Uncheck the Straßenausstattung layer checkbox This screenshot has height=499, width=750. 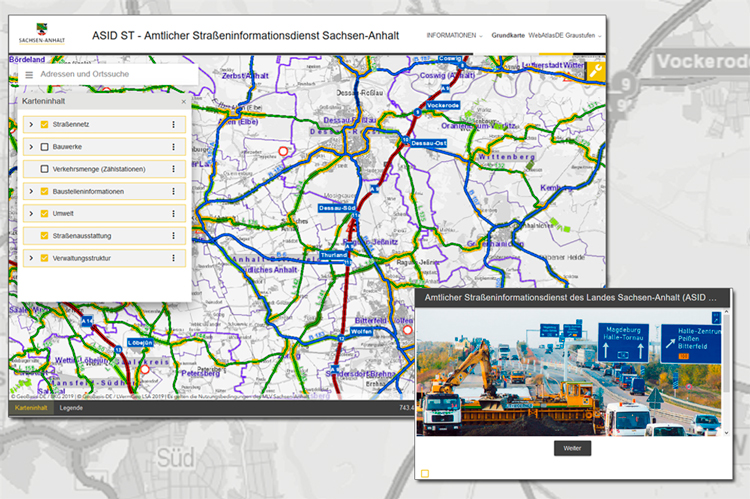coord(44,236)
